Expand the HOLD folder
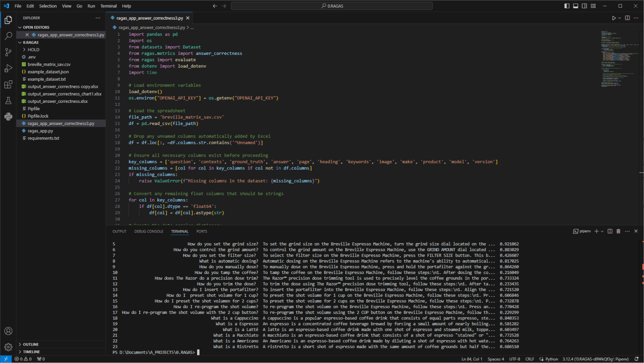Image resolution: width=644 pixels, height=363 pixels. coord(33,50)
